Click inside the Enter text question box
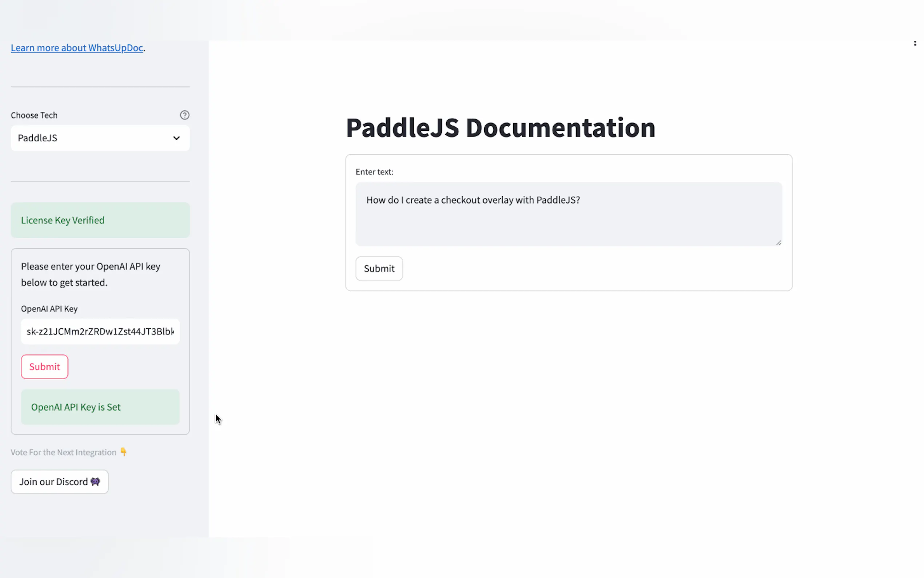 click(x=568, y=214)
